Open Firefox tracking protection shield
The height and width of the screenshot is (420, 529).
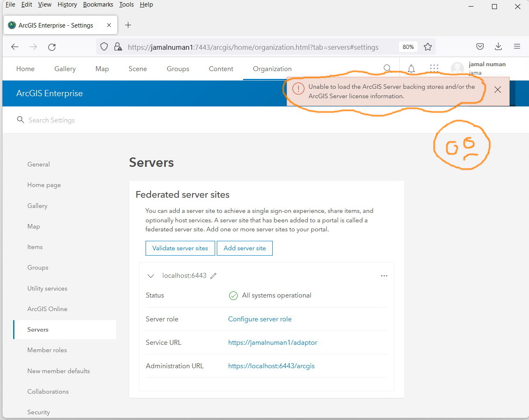click(104, 47)
